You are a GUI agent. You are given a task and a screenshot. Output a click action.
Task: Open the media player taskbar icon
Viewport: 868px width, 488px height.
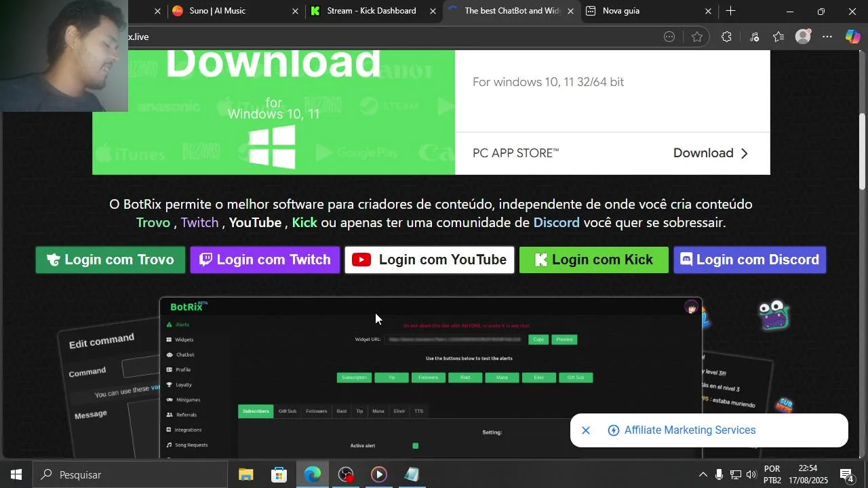(379, 474)
